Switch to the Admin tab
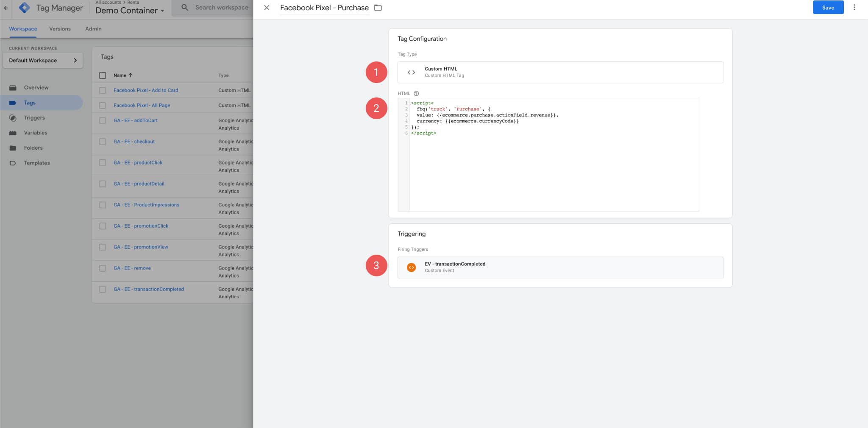 click(x=93, y=29)
